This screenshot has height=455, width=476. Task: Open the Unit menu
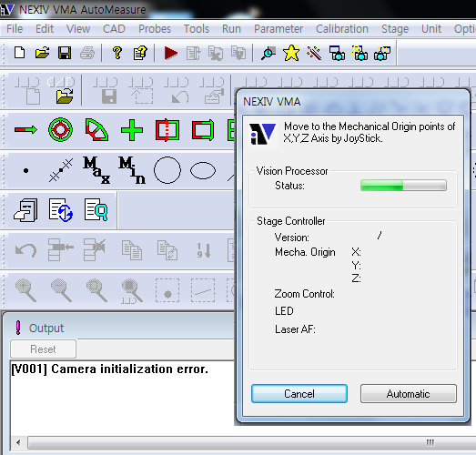[x=431, y=29]
